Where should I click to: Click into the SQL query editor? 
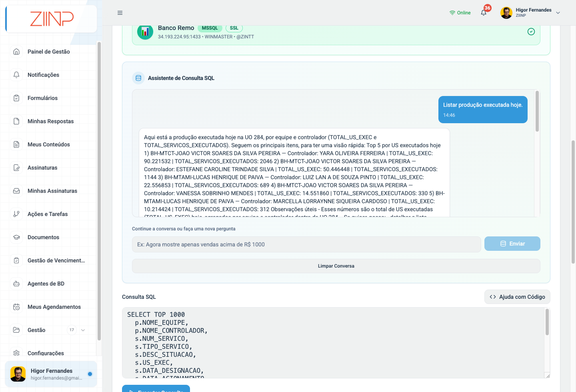pyautogui.click(x=333, y=343)
